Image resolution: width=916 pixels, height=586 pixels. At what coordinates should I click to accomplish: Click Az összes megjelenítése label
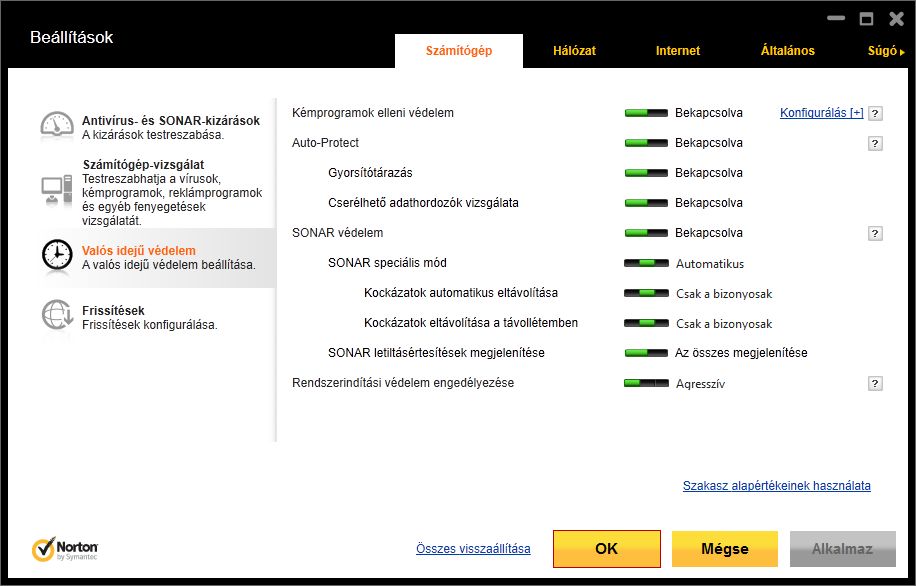tap(741, 353)
